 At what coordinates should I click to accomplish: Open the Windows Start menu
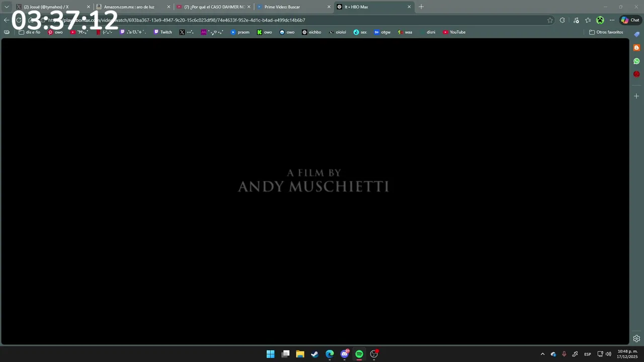[270, 354]
